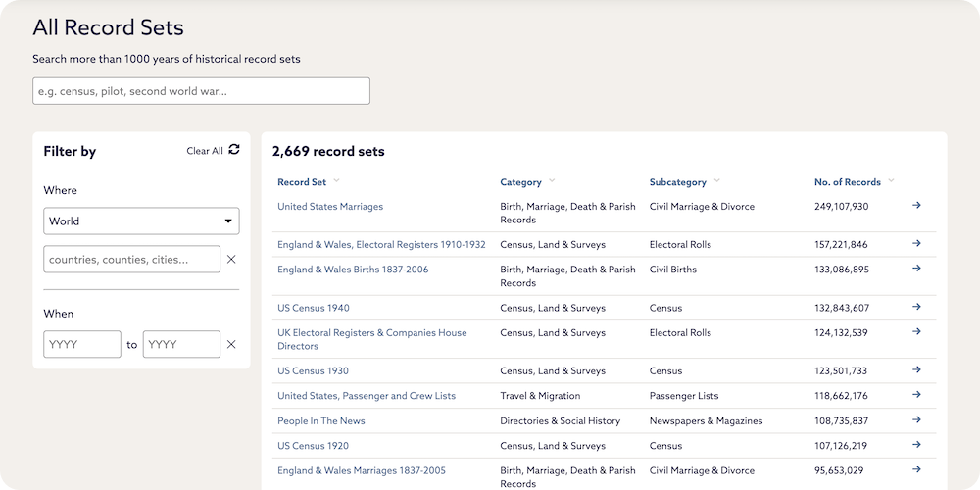Click arrow icon for US Census 1940
This screenshot has width=980, height=490.
916,307
